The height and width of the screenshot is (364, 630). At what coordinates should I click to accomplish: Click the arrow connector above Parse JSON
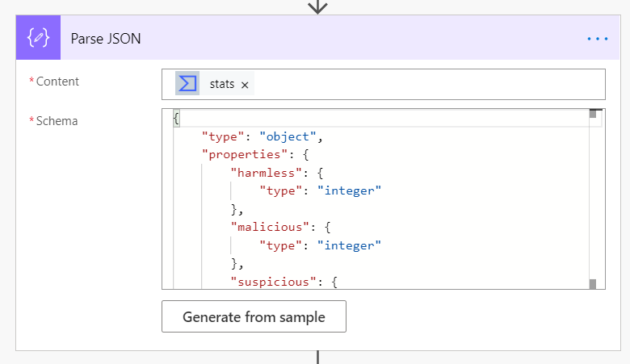click(318, 6)
